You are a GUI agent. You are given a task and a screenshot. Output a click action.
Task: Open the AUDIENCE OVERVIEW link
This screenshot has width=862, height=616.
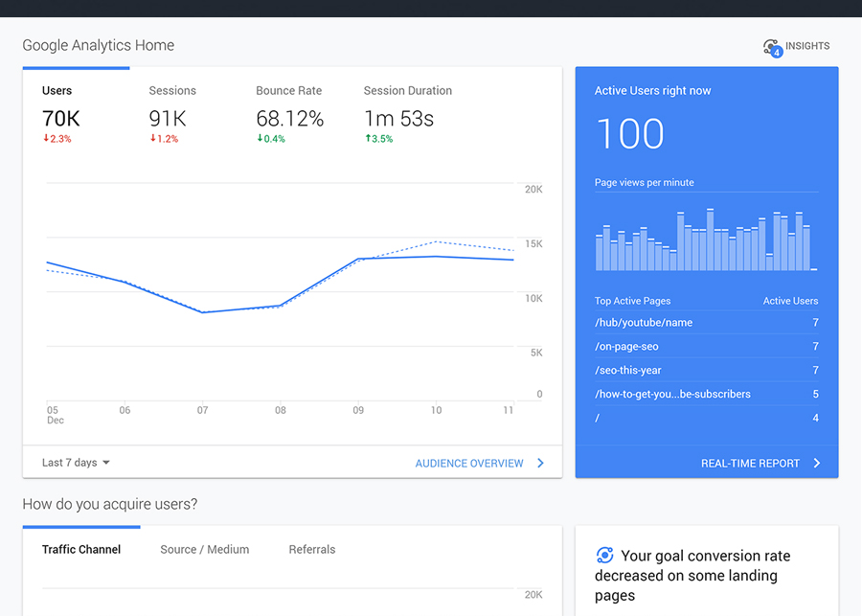(x=469, y=463)
